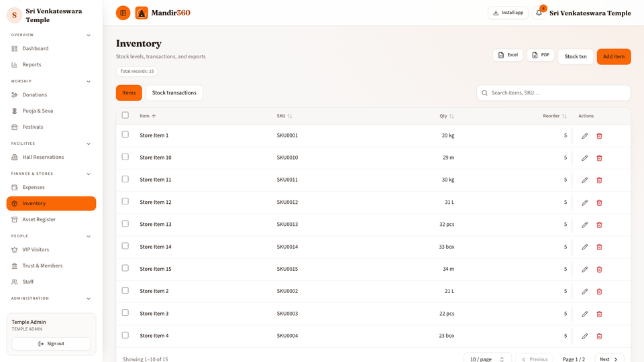
Task: Delete Store Item 2 with the trash icon
Action: 599,292
